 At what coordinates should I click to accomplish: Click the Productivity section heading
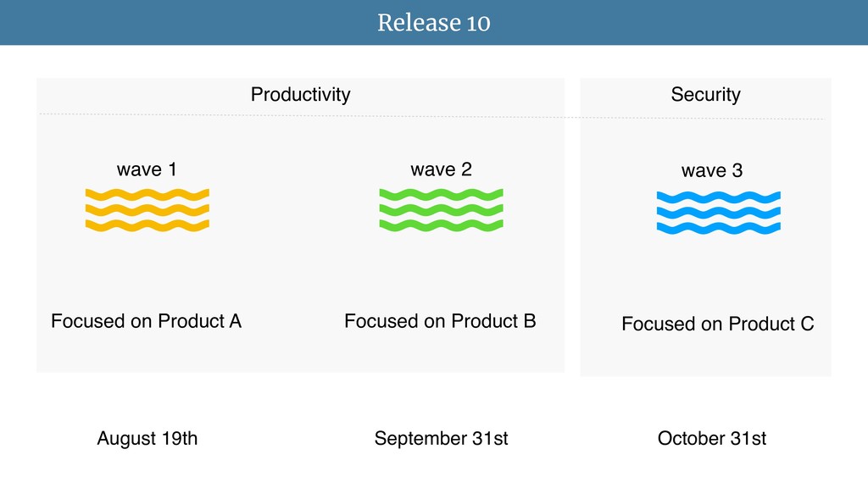(x=301, y=95)
